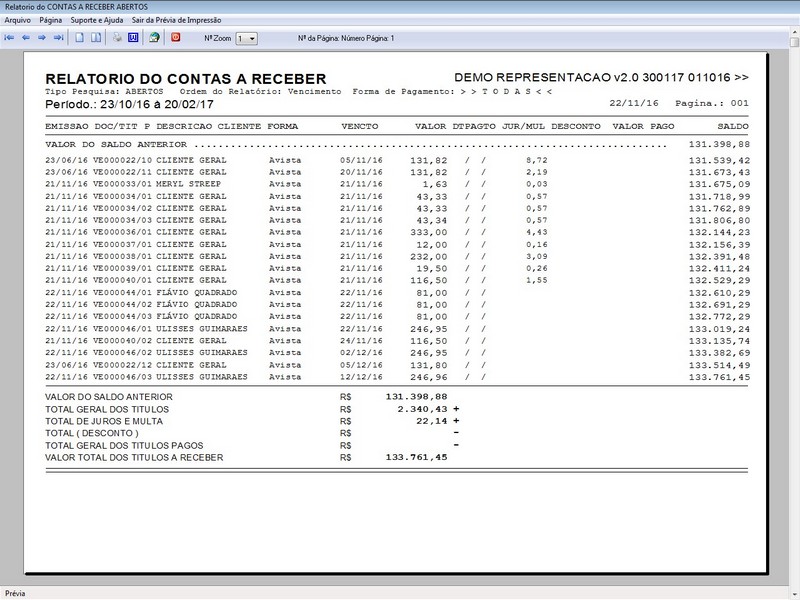Viewport: 800px width, 600px height.
Task: Go to the first page with the arrow icon
Action: 9,38
